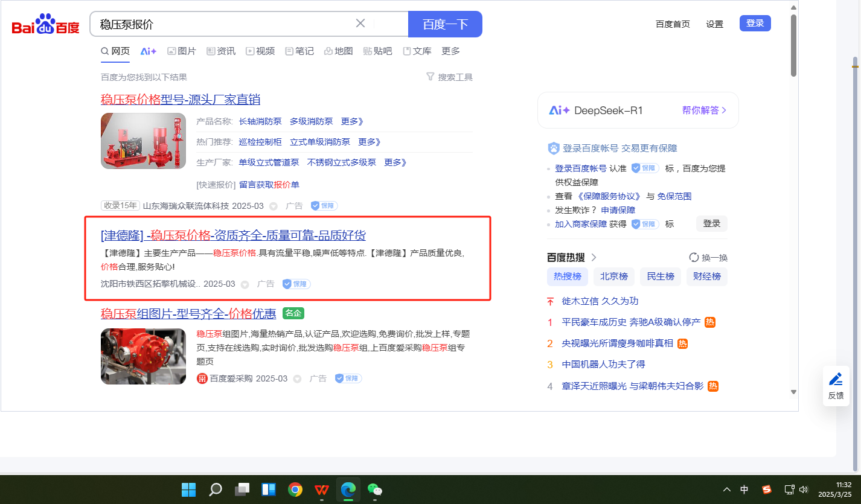The image size is (861, 504).
Task: Open Google Chrome from the taskbar
Action: (295, 490)
